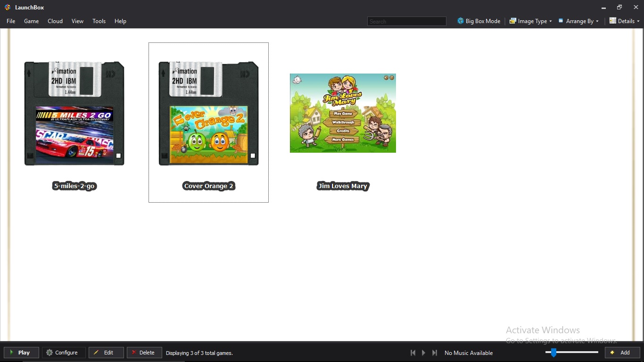
Task: Click the Edit pencil icon
Action: coord(96,353)
